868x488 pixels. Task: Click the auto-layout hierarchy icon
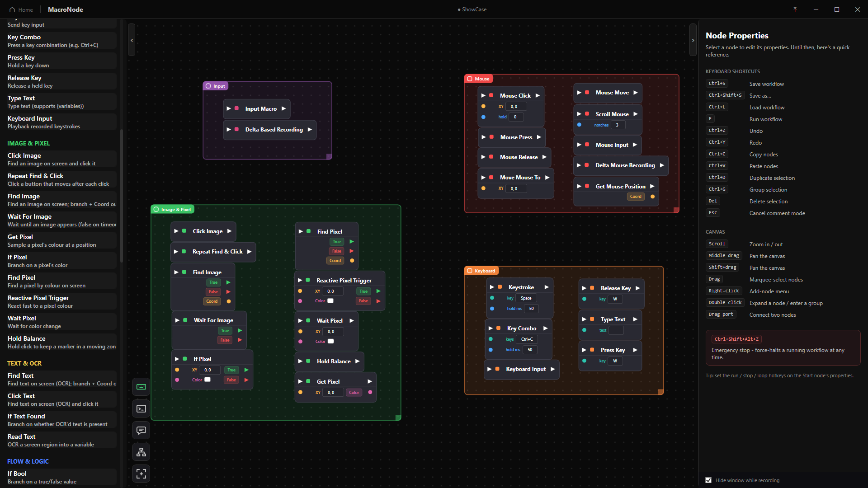(141, 452)
